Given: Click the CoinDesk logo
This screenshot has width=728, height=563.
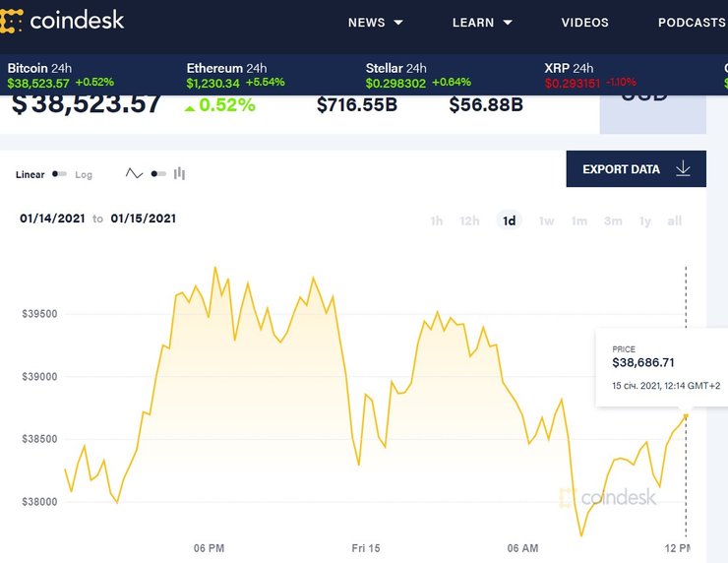Looking at the screenshot, I should pyautogui.click(x=63, y=22).
